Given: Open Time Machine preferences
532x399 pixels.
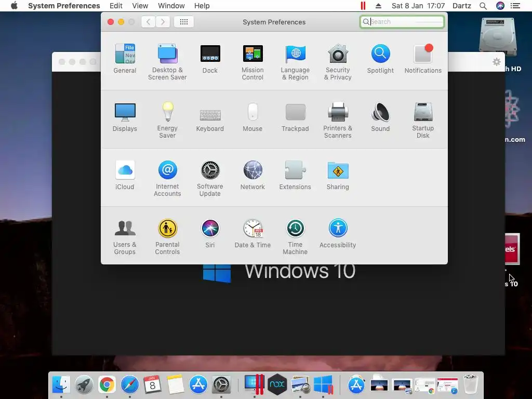Looking at the screenshot, I should click(x=295, y=237).
